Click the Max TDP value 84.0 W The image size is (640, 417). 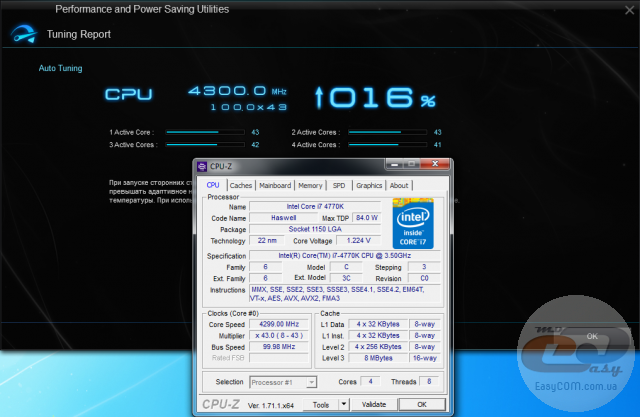pos(367,218)
